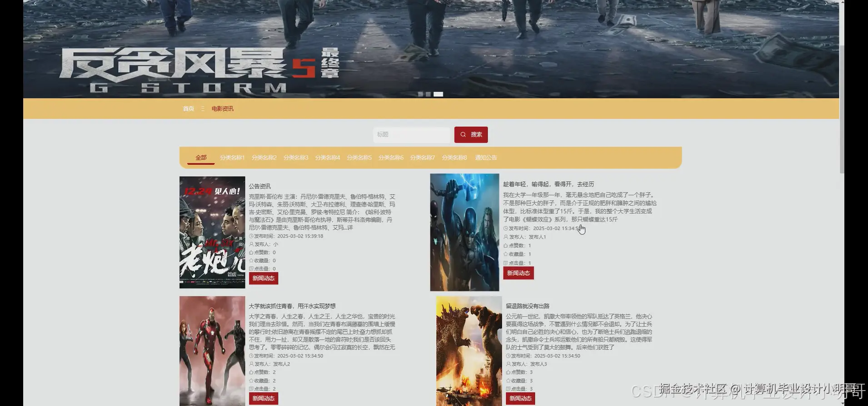The image size is (868, 406).
Task: Switch to the 分类名称2 tab
Action: (x=264, y=158)
